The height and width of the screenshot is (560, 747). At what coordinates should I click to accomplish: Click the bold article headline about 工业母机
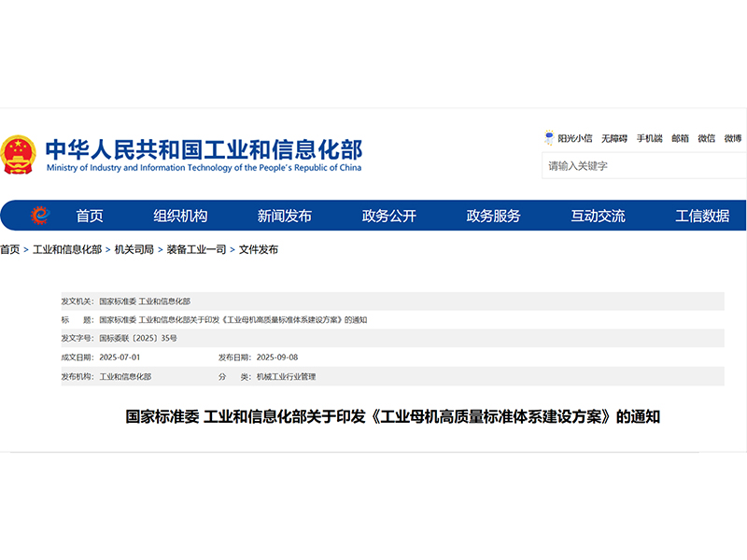[392, 416]
